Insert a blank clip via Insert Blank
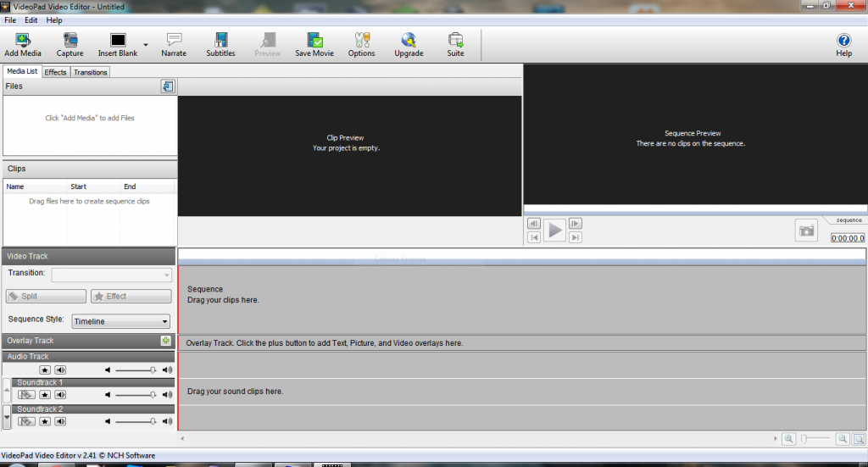The width and height of the screenshot is (868, 467). (x=117, y=44)
